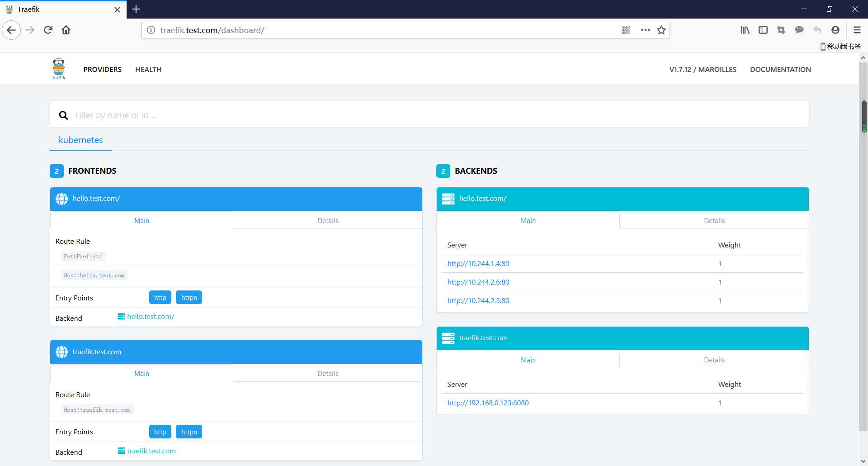Open page actions three-dot menu
868x466 pixels.
pyautogui.click(x=645, y=30)
